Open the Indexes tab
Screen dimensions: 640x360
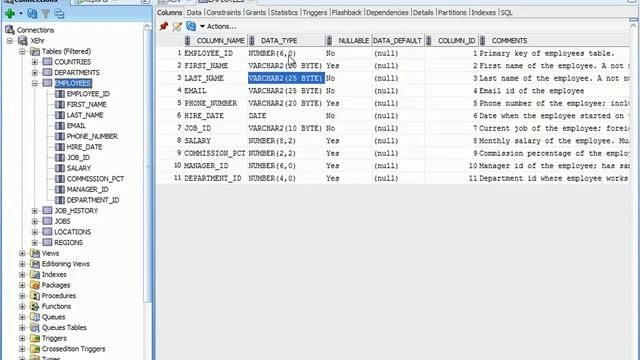click(483, 13)
